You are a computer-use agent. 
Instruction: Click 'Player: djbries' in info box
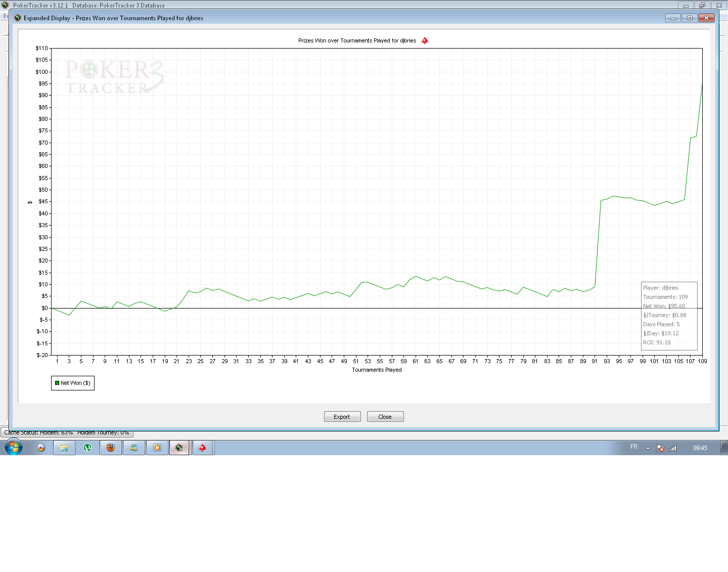click(661, 288)
